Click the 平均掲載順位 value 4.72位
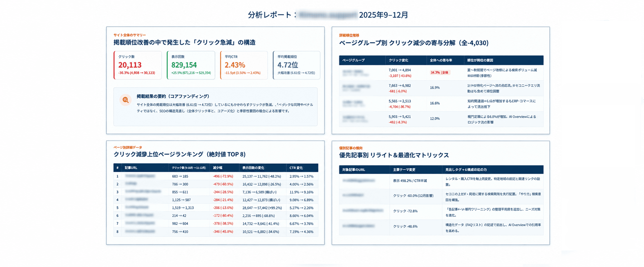Screen dimensions: 644x267 click(288, 65)
